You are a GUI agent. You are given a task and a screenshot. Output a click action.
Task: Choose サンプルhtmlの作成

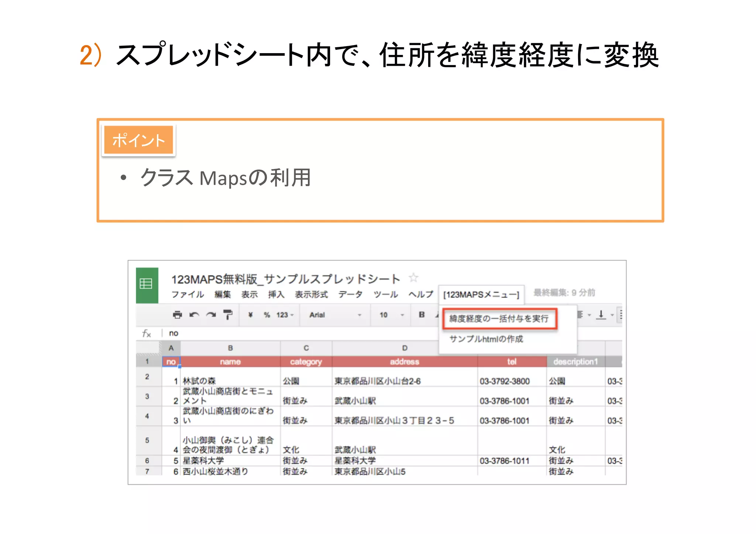point(486,339)
